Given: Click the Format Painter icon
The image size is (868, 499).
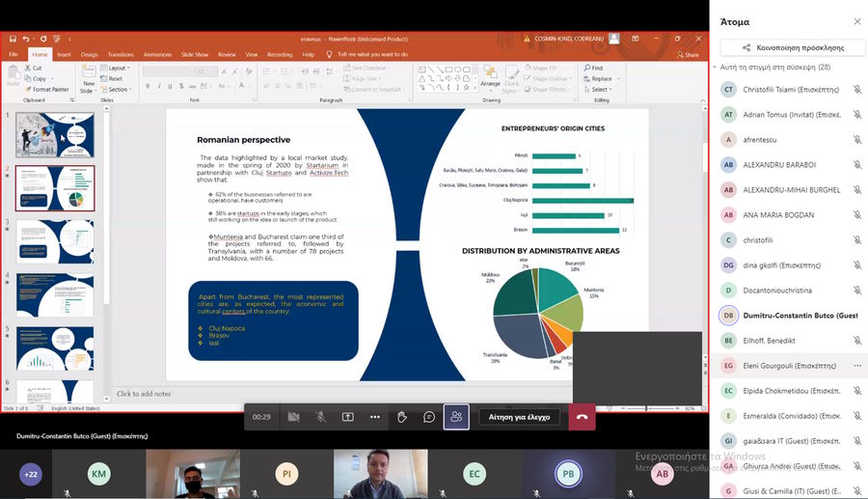Looking at the screenshot, I should pos(49,90).
